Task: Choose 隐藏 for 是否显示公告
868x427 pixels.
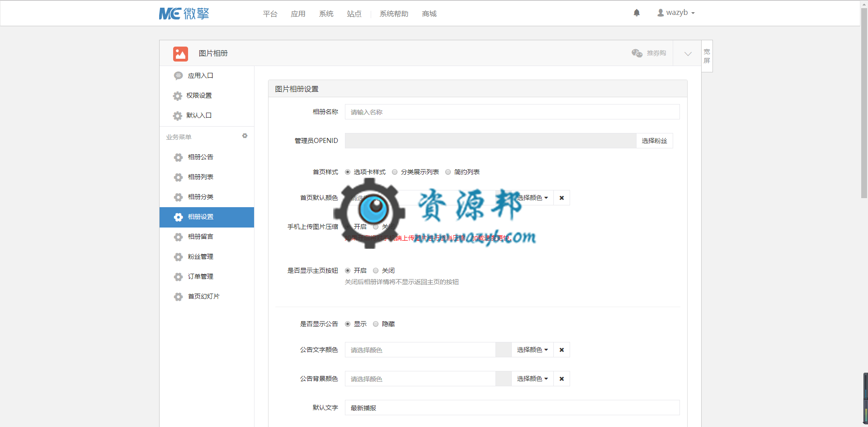Action: coord(376,324)
